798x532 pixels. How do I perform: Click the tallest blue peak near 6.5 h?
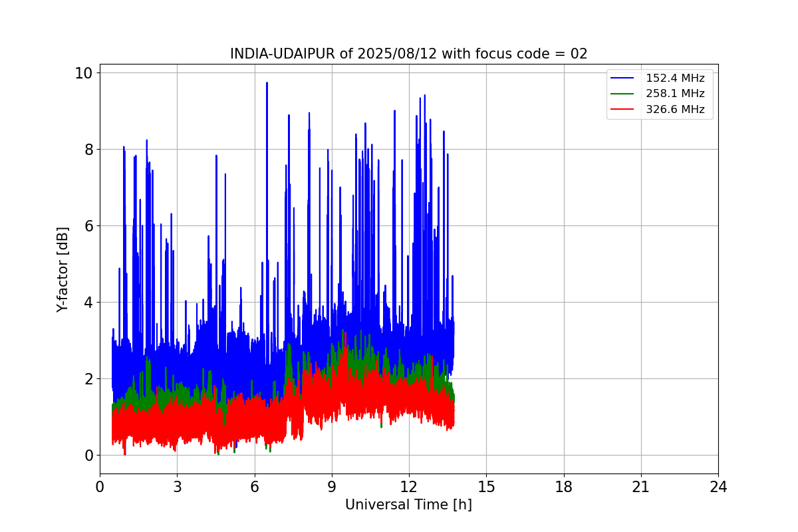click(267, 84)
